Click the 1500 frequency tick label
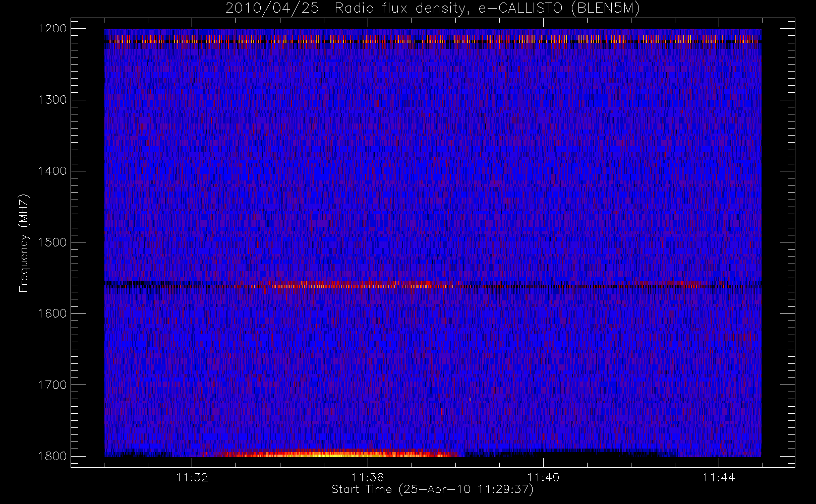This screenshot has height=504, width=816. click(52, 242)
